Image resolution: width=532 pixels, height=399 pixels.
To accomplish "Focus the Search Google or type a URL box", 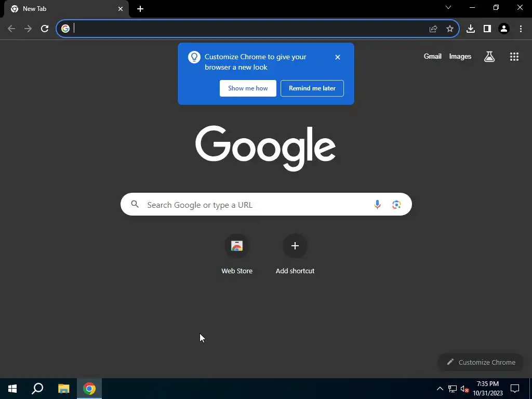I will [266, 204].
